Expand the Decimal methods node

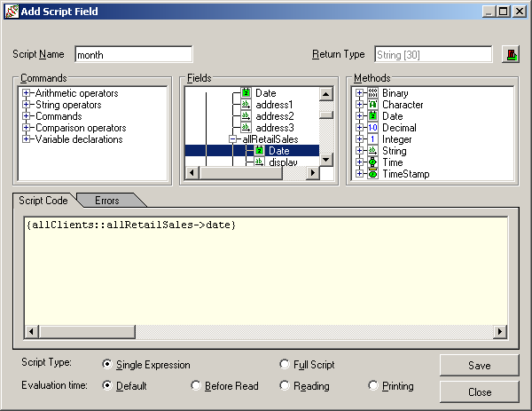[360, 127]
